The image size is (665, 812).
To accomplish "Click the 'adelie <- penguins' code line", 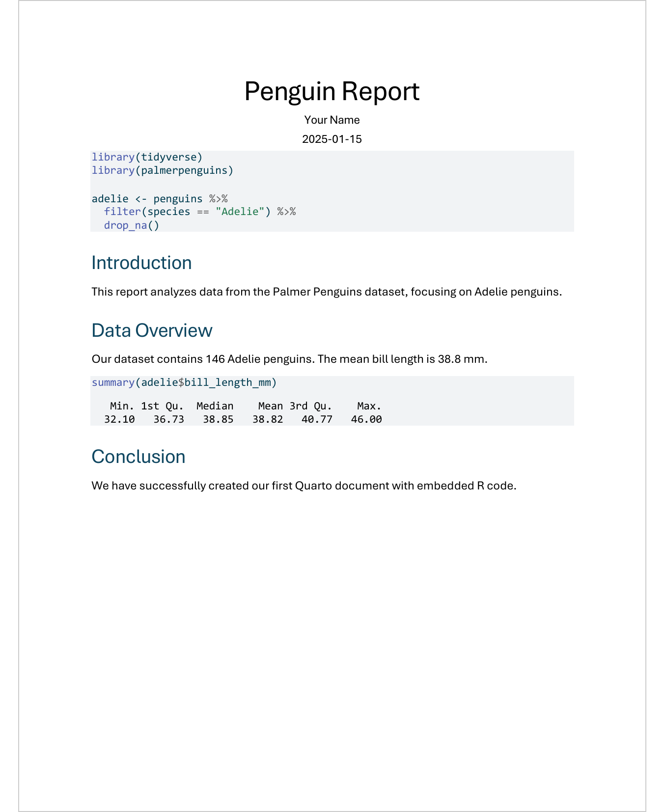I will point(159,199).
